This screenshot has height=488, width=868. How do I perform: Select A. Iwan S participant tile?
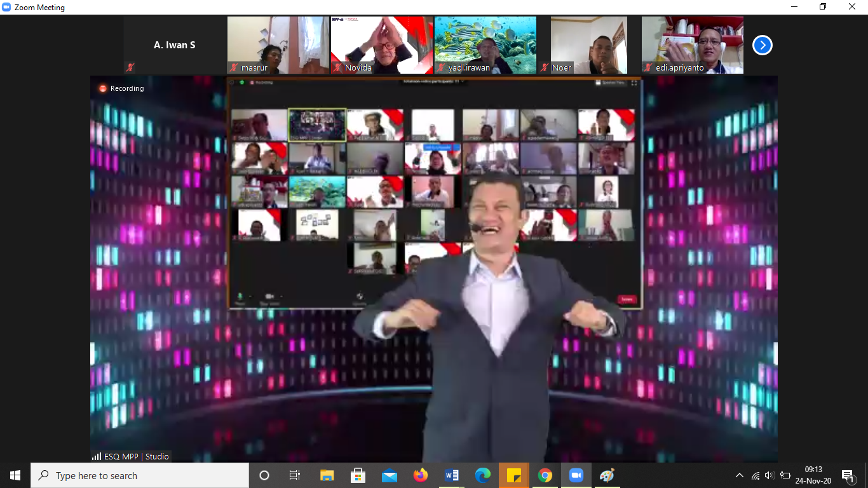point(175,45)
